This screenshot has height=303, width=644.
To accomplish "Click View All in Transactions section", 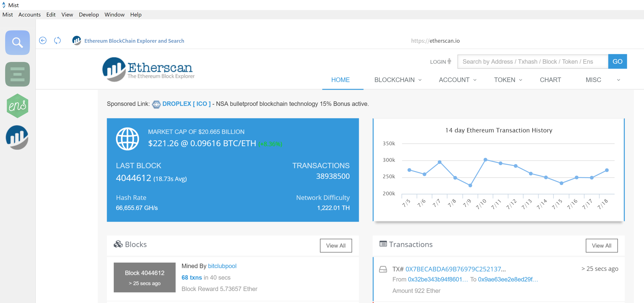I will click(x=601, y=245).
